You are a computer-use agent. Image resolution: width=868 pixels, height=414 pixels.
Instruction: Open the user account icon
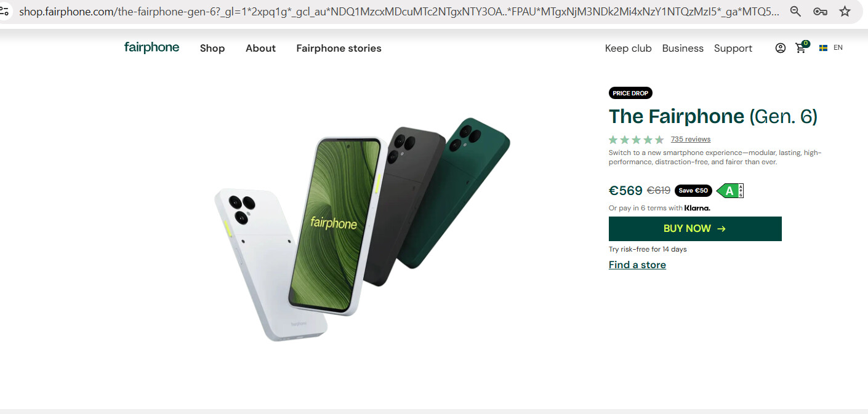click(x=780, y=48)
